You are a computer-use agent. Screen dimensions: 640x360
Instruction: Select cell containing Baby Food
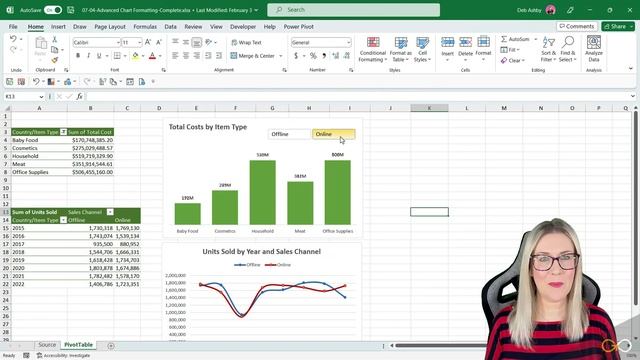tap(39, 140)
